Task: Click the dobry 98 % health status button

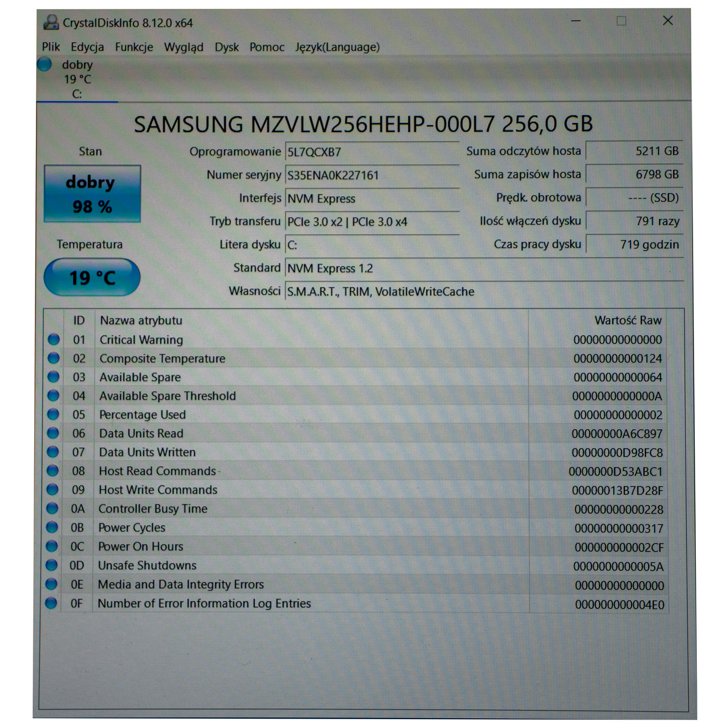Action: [92, 194]
